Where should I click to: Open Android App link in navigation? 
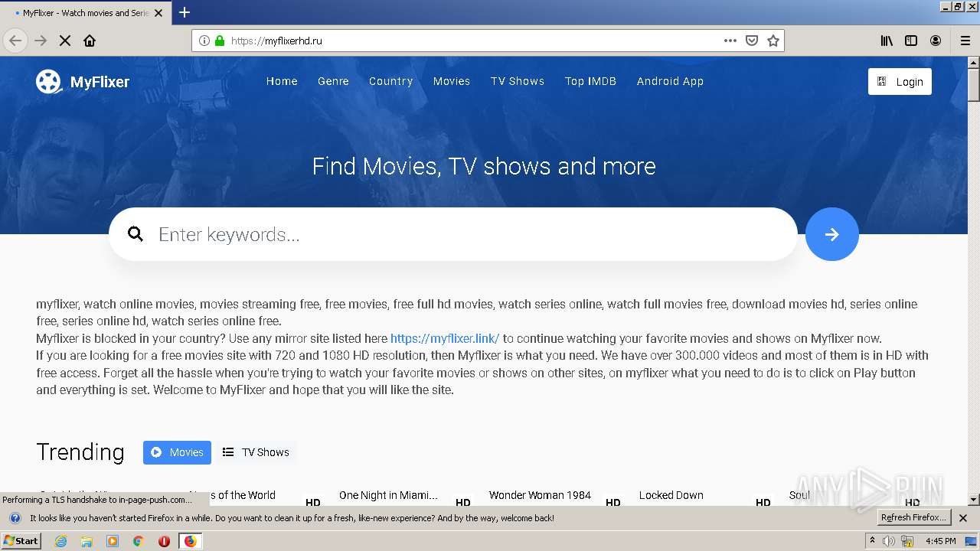670,81
